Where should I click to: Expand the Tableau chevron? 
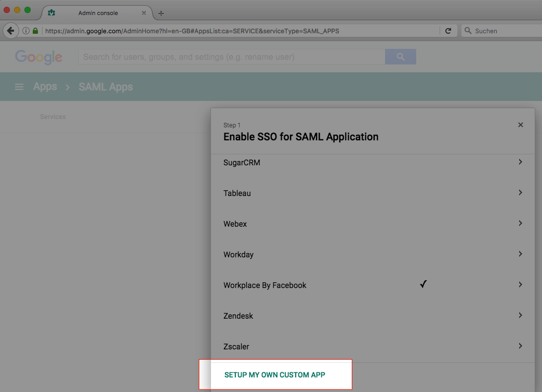[x=520, y=192]
